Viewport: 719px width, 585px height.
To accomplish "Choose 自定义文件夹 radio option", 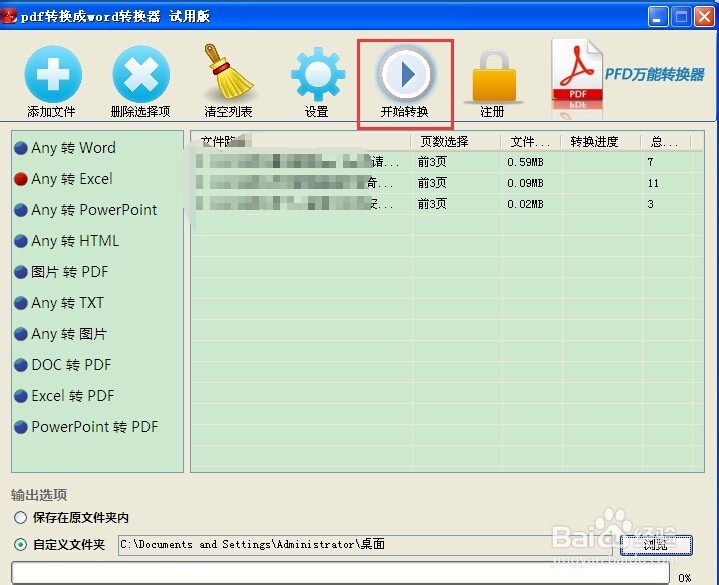I will [20, 544].
